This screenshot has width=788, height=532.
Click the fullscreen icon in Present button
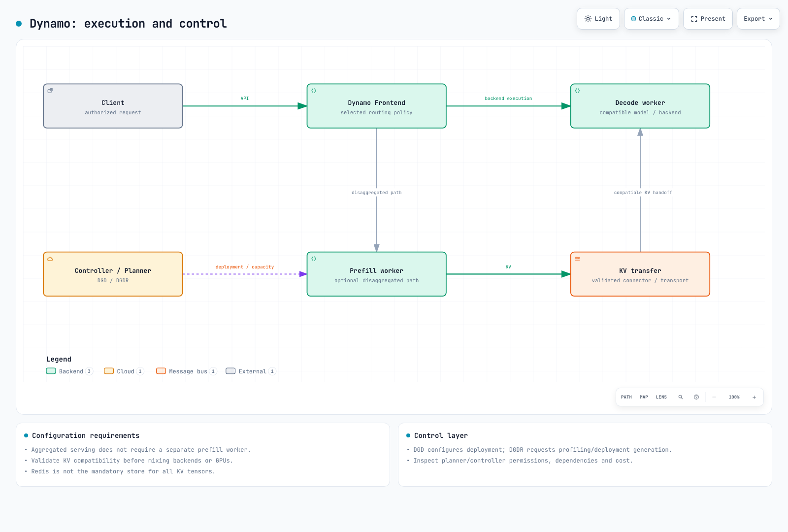point(694,19)
